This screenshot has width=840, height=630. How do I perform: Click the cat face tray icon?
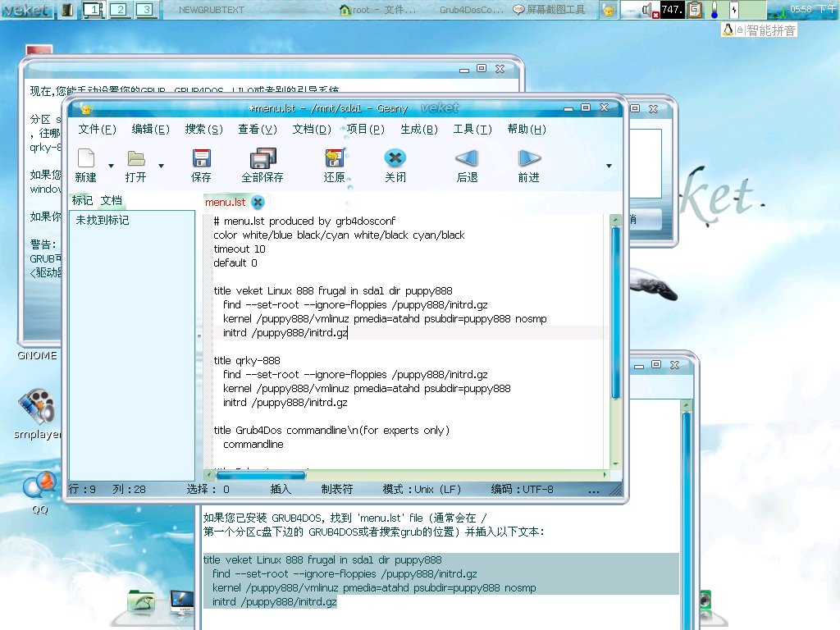pyautogui.click(x=609, y=10)
